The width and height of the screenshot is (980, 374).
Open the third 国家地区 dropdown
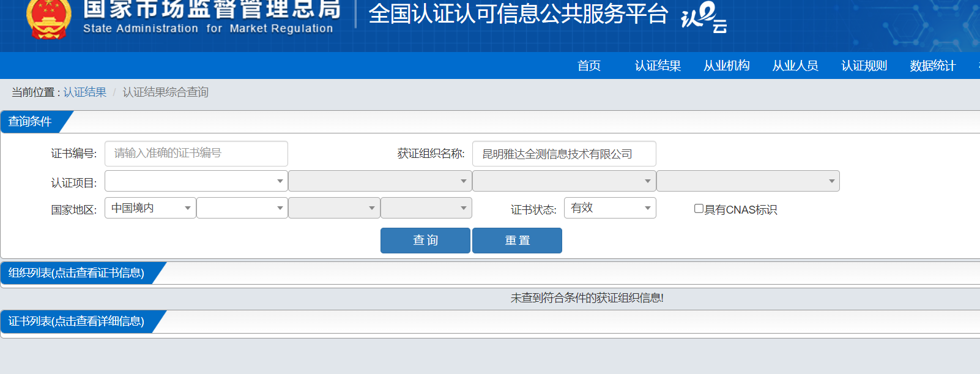[x=334, y=208]
